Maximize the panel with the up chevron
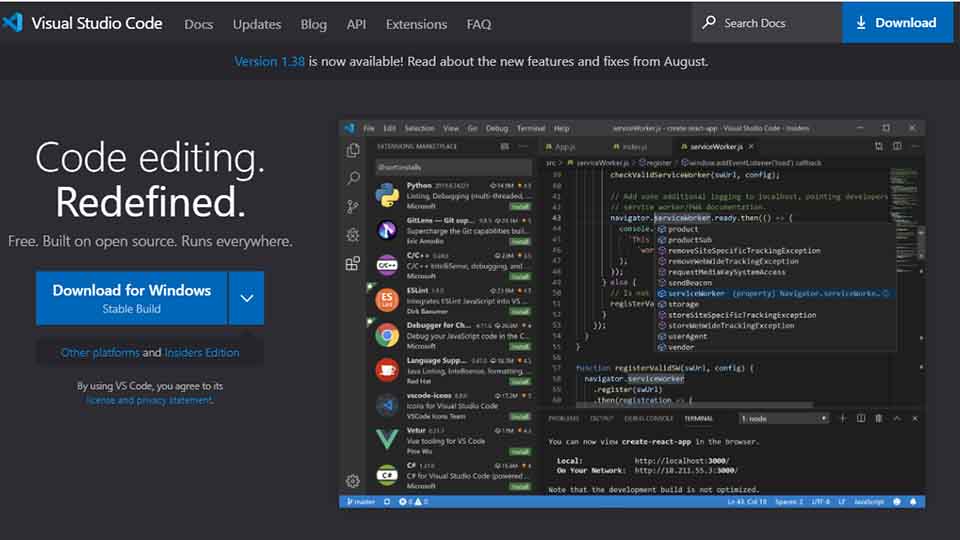The height and width of the screenshot is (540, 960). pyautogui.click(x=897, y=418)
